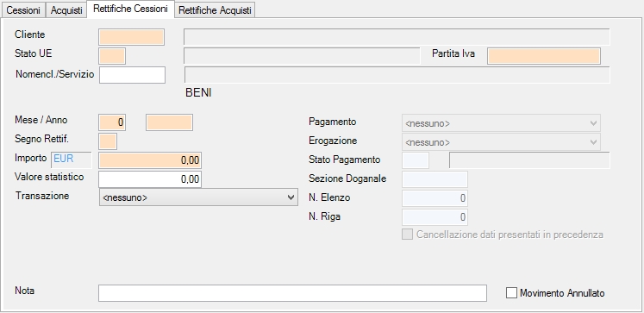Focus the Stato UE code field
This screenshot has width=644, height=313.
112,56
